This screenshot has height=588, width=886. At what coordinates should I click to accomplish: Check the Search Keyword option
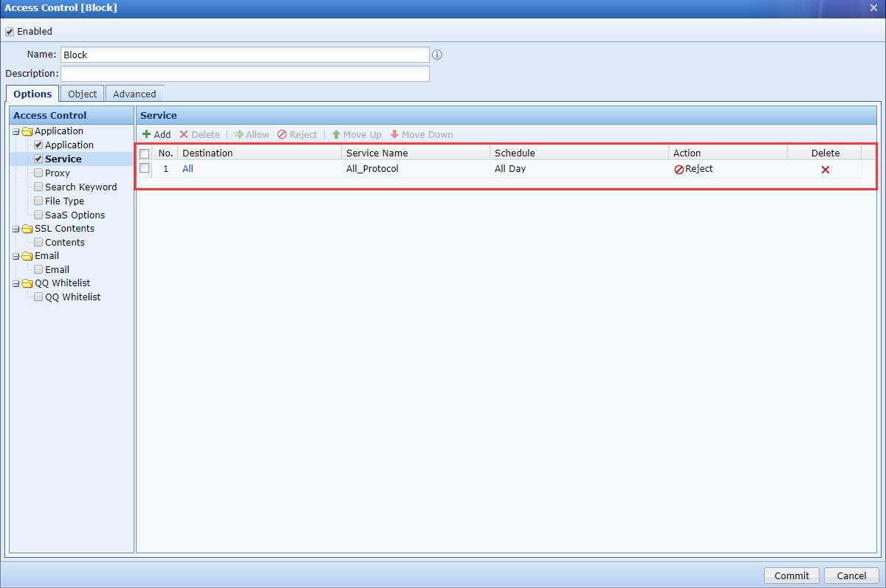(38, 187)
